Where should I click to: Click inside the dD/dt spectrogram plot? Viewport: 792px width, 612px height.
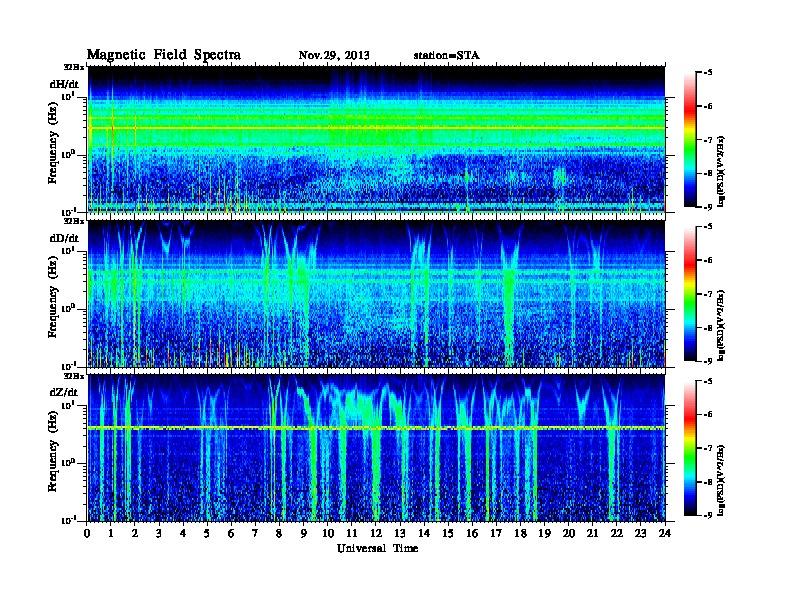click(376, 293)
